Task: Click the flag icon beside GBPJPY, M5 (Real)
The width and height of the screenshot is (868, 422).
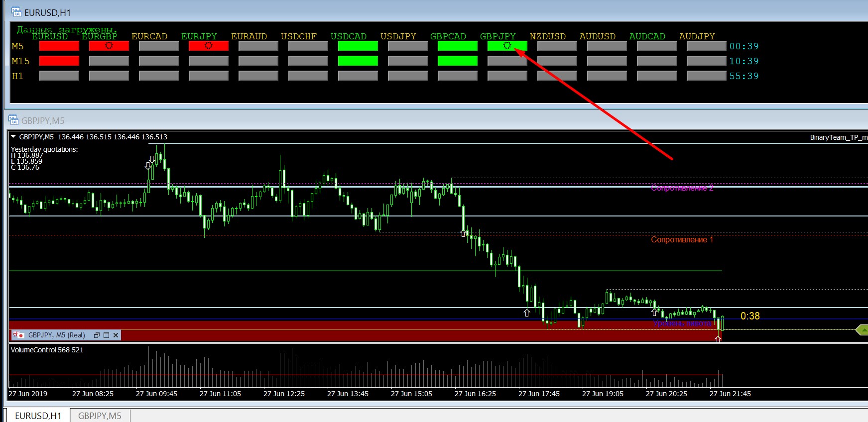Action: 18,335
